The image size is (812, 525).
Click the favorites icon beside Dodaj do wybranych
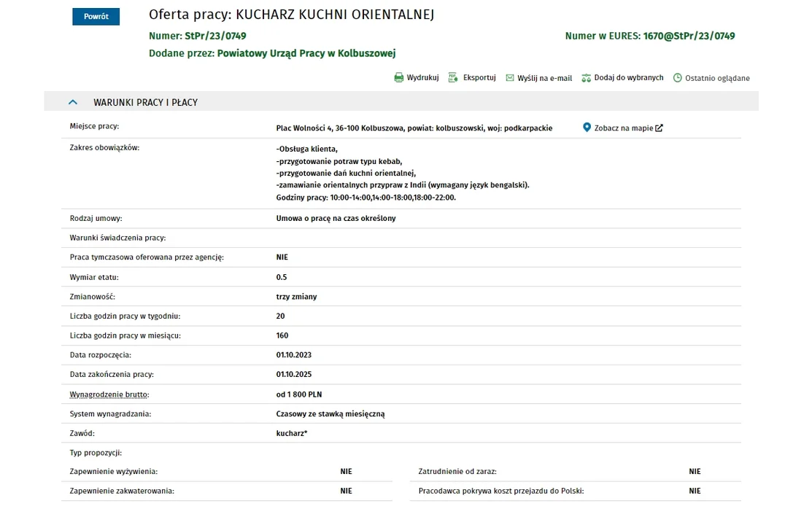pos(587,78)
